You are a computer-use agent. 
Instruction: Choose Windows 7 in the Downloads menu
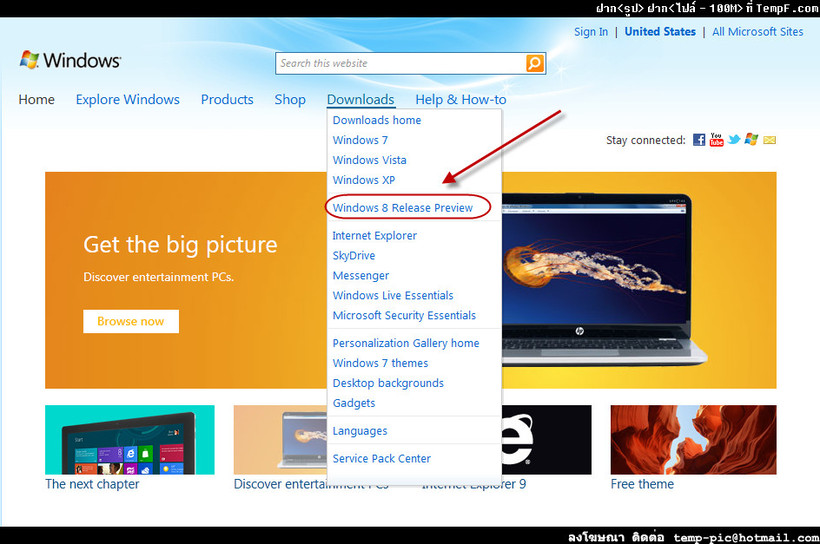360,140
